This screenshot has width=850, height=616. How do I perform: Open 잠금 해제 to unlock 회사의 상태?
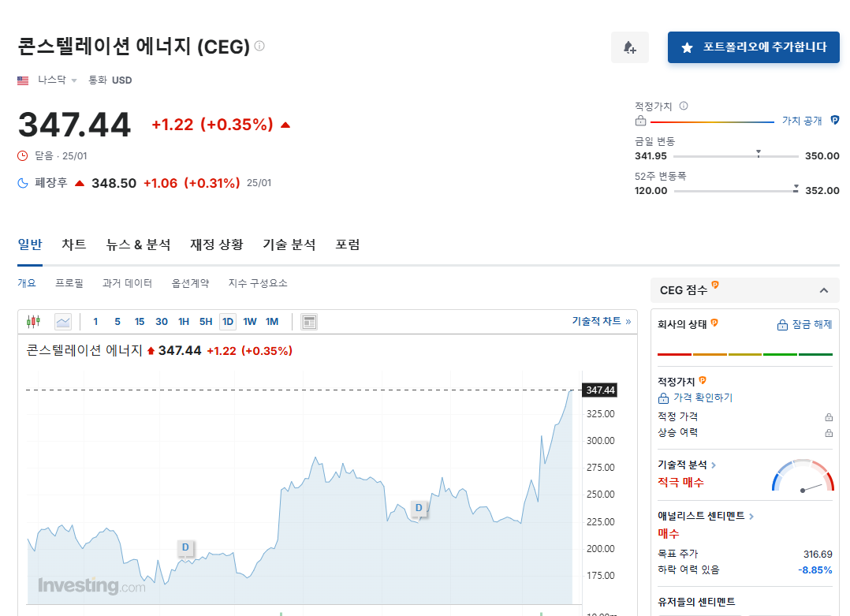tap(806, 323)
